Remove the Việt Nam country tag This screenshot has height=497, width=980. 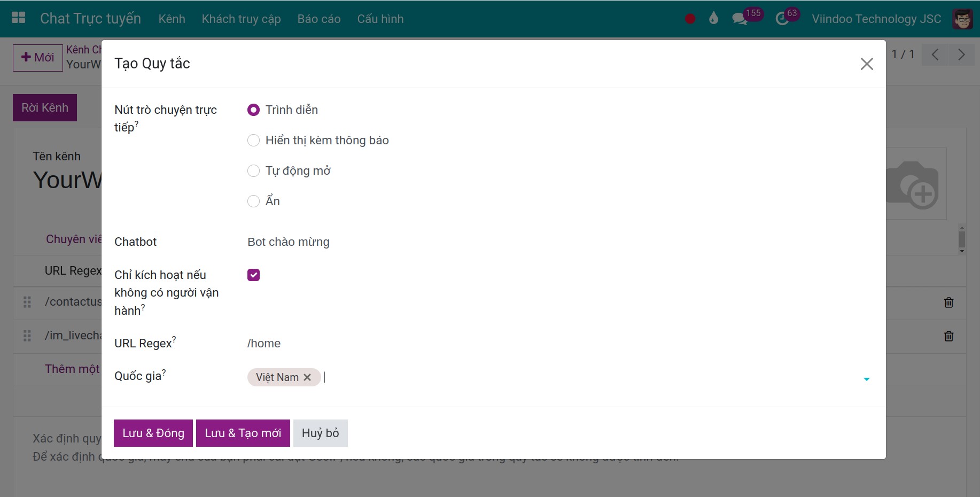(307, 377)
